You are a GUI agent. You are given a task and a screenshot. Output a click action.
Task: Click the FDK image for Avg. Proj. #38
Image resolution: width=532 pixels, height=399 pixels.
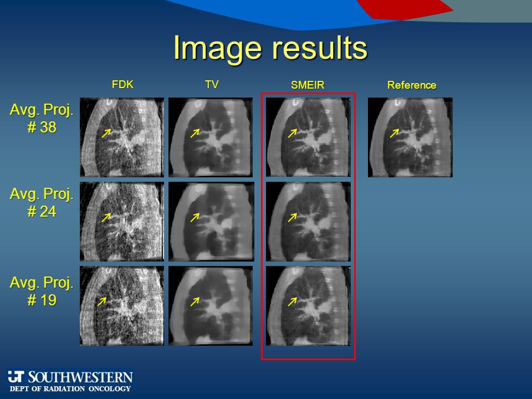(122, 137)
